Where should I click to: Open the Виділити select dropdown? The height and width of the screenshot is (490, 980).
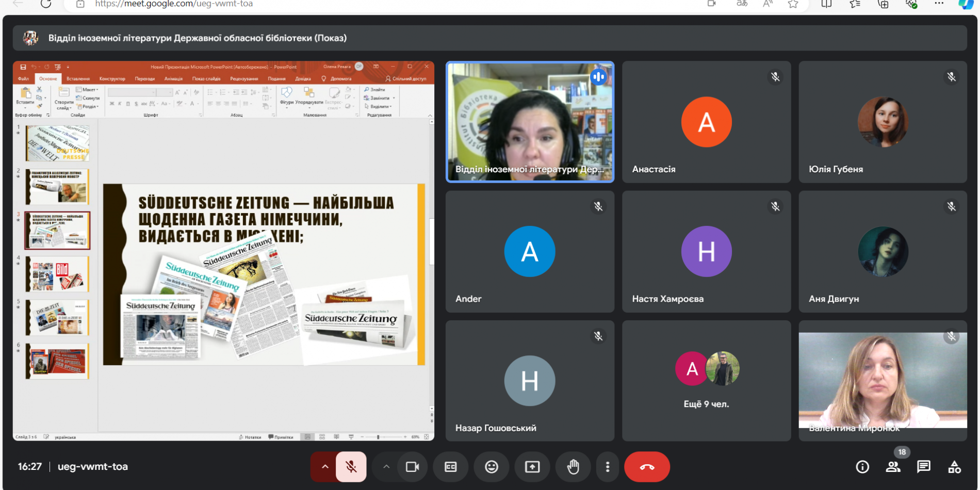tap(378, 106)
